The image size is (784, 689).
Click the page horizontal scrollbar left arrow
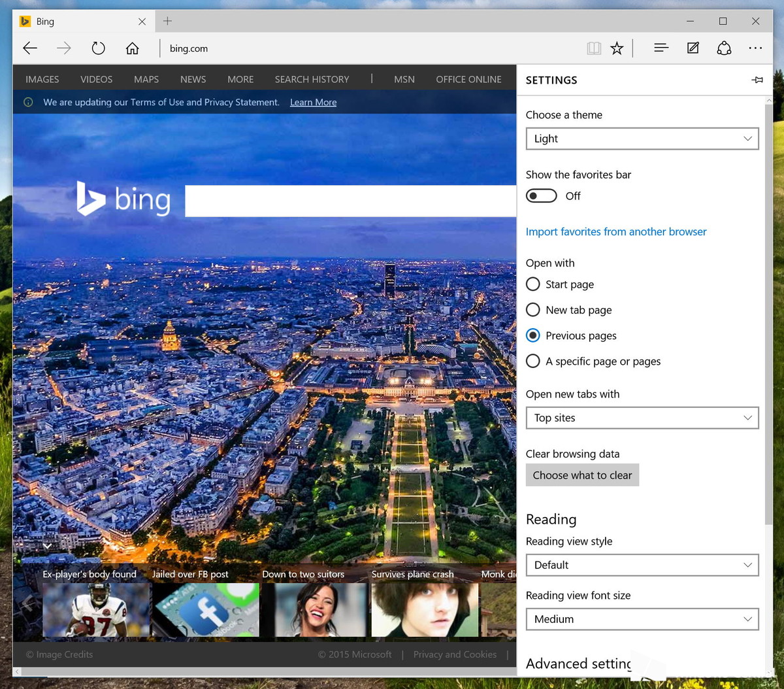coord(17,671)
